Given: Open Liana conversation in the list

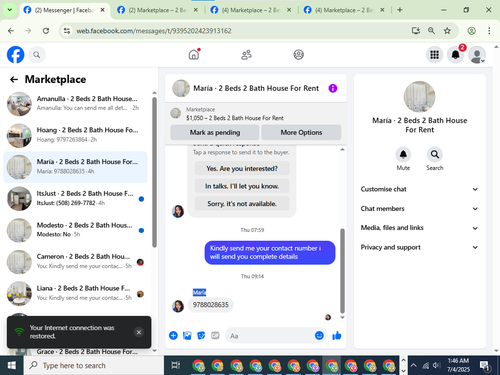Looking at the screenshot, I should 76,293.
